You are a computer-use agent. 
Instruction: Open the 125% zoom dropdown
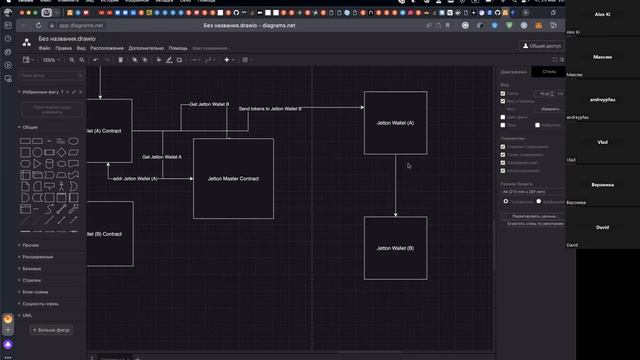pyautogui.click(x=51, y=60)
